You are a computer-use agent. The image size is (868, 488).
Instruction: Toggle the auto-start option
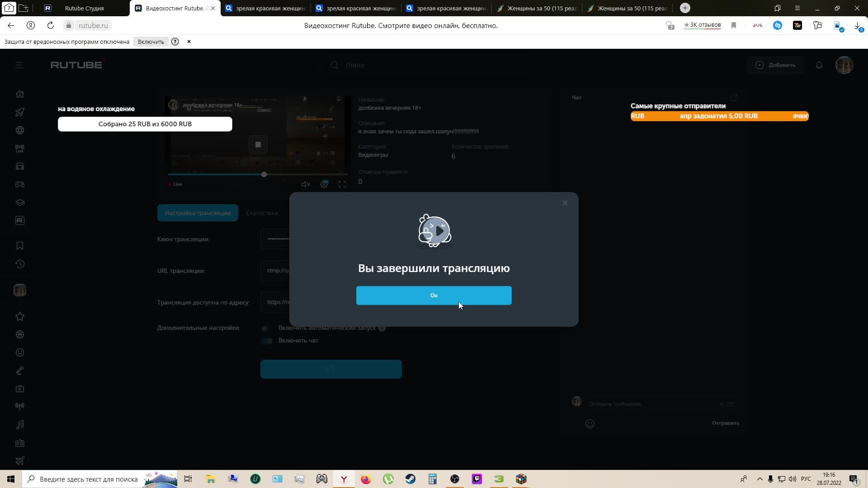pyautogui.click(x=266, y=328)
